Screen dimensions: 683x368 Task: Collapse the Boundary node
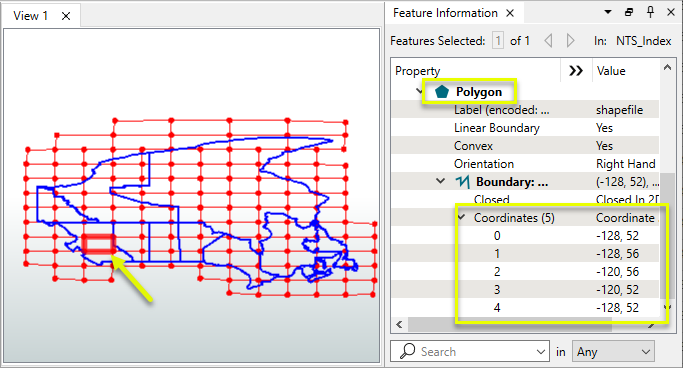(441, 181)
